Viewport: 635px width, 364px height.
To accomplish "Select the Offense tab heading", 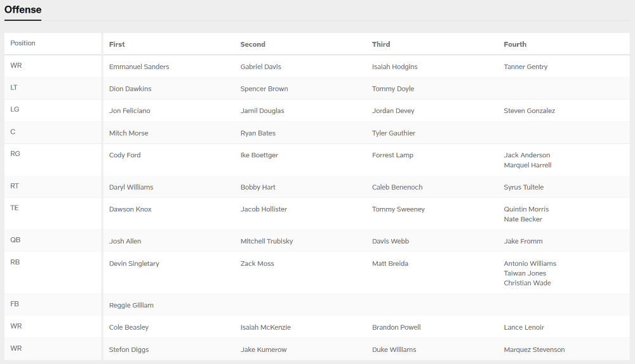I will tap(23, 10).
